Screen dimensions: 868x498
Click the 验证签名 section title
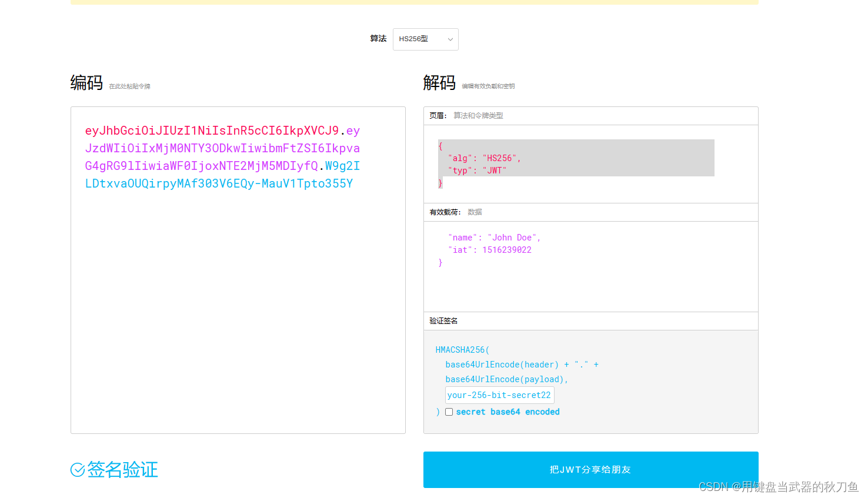click(442, 320)
